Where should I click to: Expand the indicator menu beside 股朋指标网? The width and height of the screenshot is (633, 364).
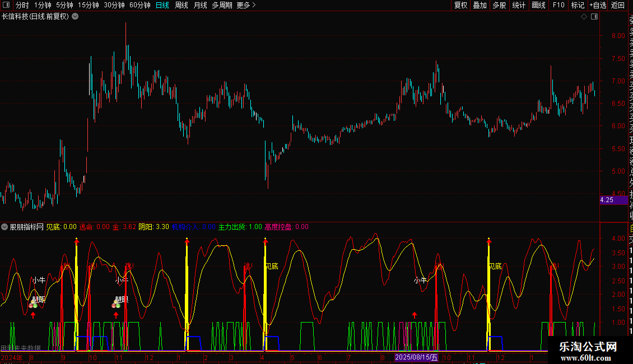(x=4, y=227)
